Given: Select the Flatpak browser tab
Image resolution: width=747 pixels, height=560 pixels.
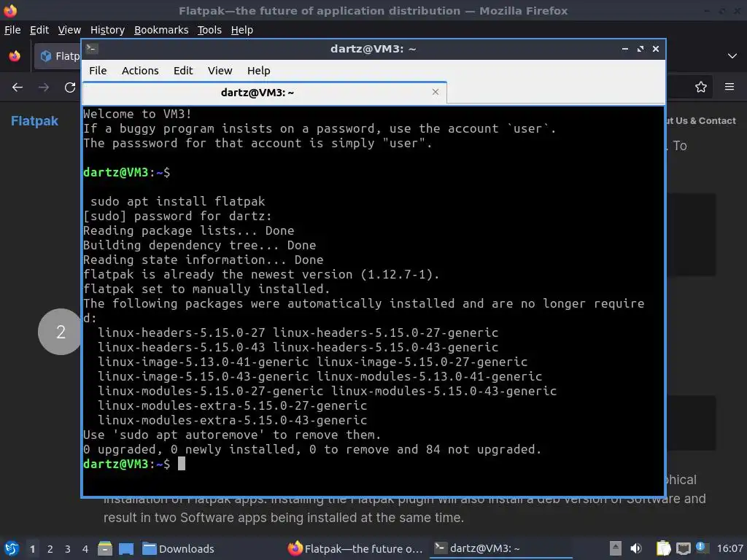Looking at the screenshot, I should [x=57, y=56].
